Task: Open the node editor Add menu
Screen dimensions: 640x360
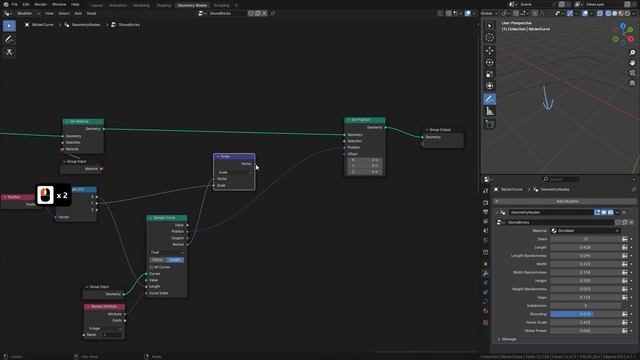Action: click(78, 13)
